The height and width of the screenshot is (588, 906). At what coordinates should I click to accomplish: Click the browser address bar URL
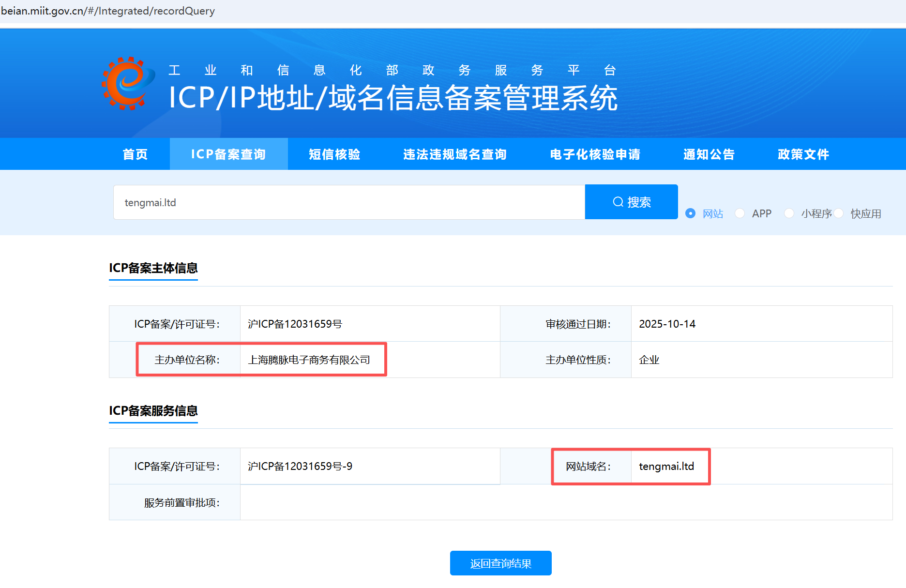pos(108,11)
